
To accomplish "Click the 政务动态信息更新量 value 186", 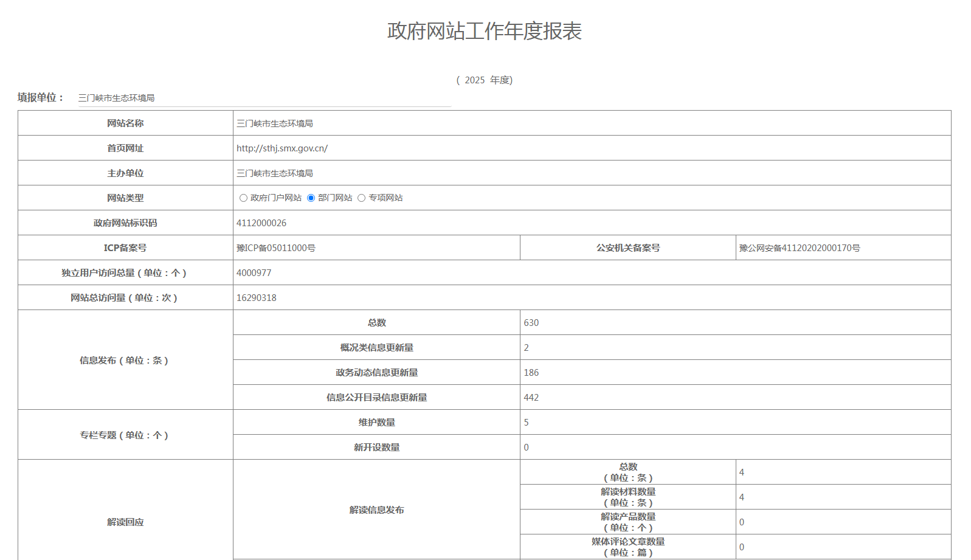I will [531, 373].
